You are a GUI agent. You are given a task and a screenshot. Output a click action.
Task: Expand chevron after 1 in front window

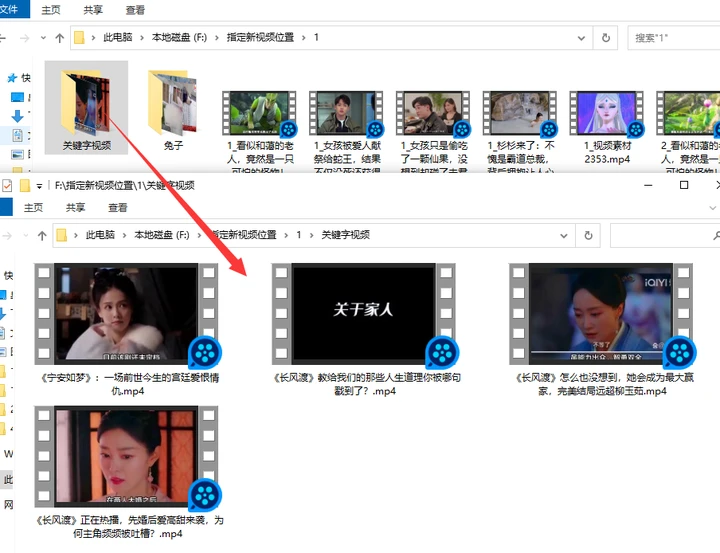point(311,236)
